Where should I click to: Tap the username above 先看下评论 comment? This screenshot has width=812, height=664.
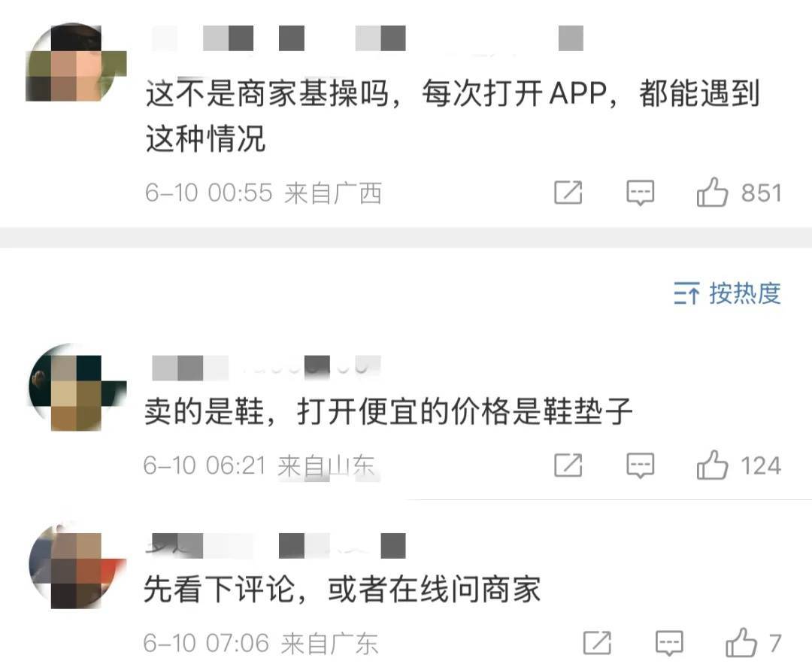[276, 546]
